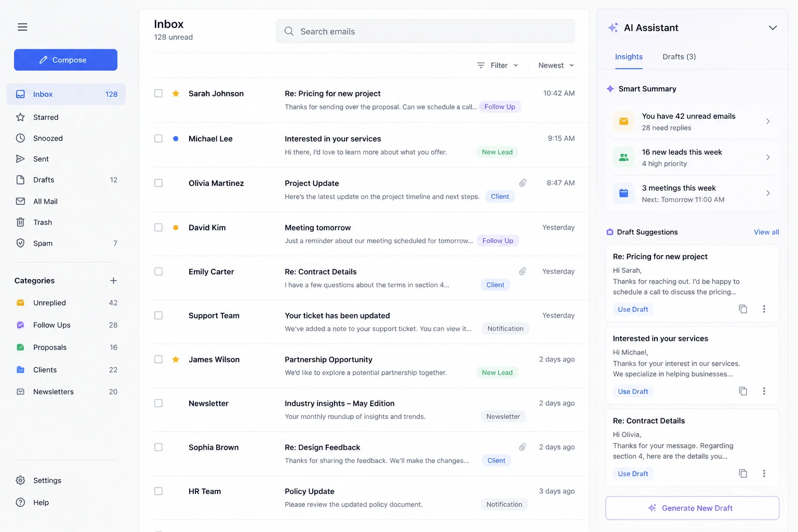Check the David Kim email checkbox
The height and width of the screenshot is (532, 798).
click(x=158, y=228)
